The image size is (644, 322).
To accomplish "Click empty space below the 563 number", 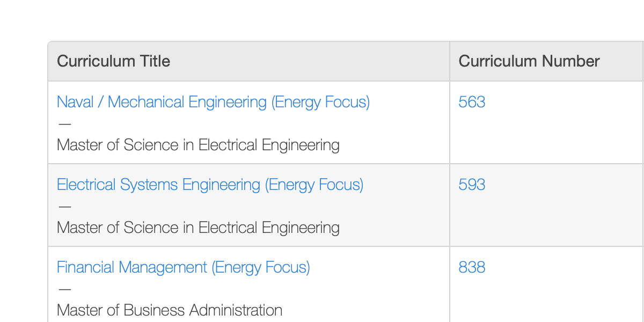I will pyautogui.click(x=546, y=137).
